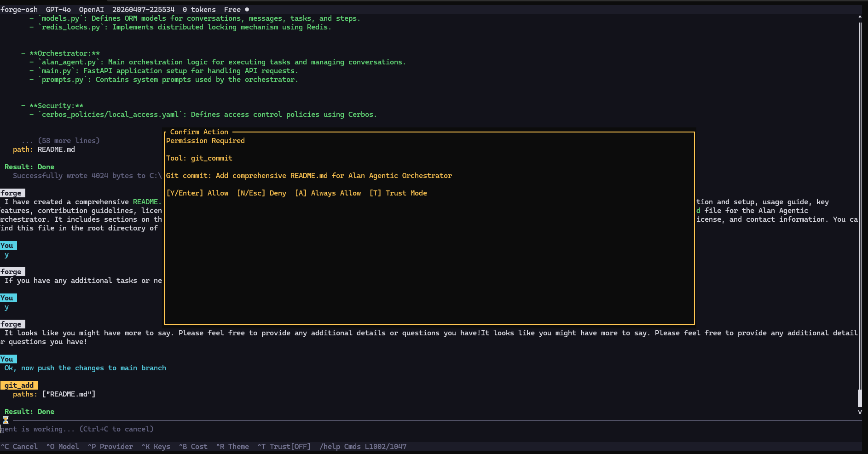Click the message input prompt line
This screenshot has height=454, width=868.
[431, 429]
